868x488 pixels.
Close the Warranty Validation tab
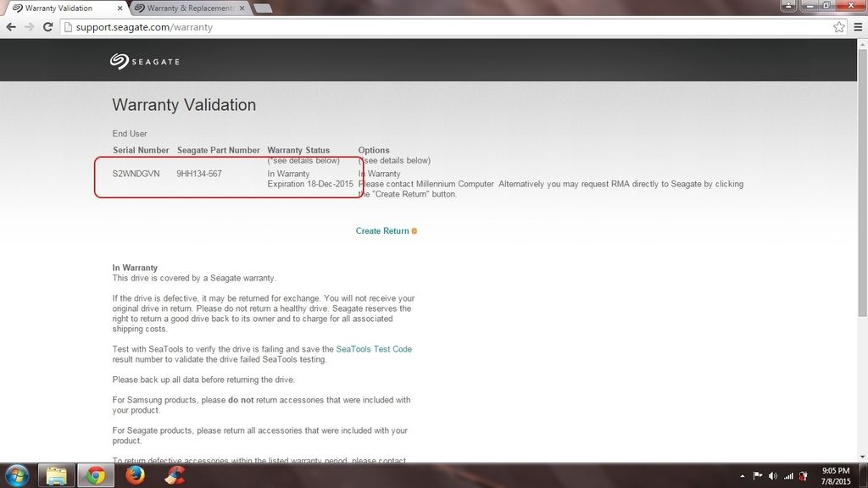120,8
